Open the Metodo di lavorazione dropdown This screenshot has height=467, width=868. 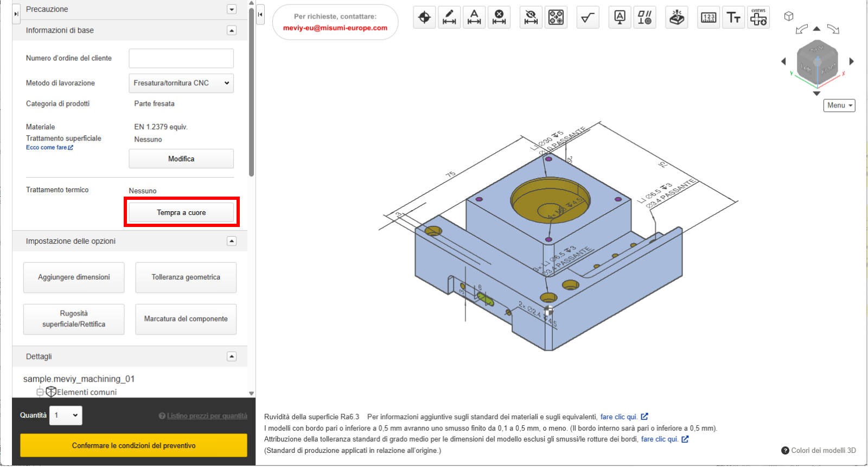181,83
